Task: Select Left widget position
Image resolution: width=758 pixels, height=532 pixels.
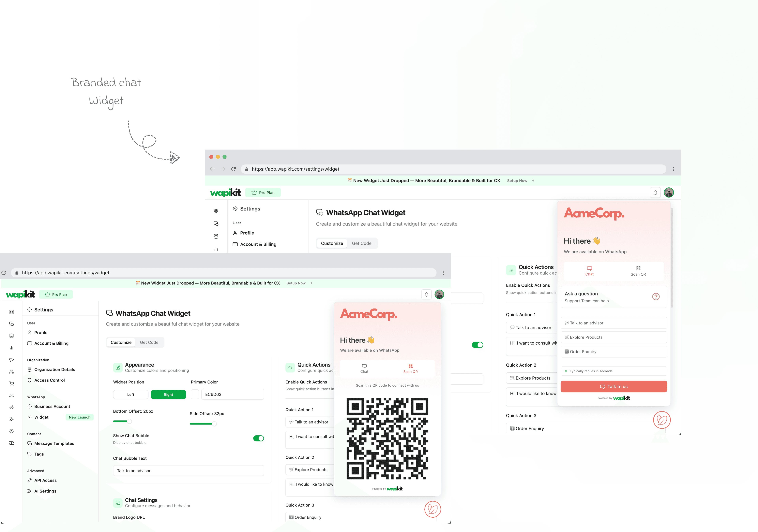Action: point(131,395)
